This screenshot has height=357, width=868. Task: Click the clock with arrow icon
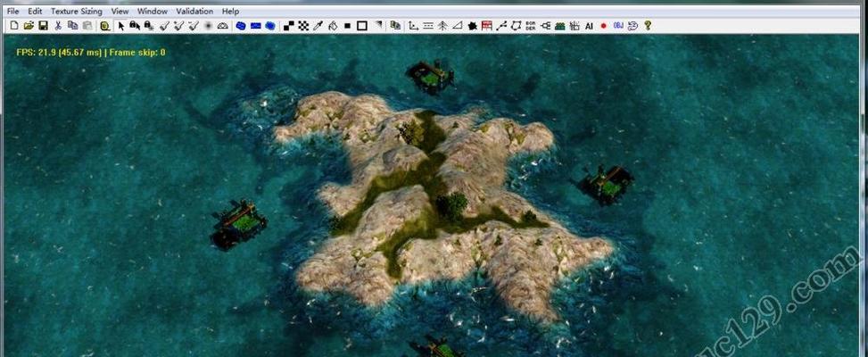click(x=632, y=26)
